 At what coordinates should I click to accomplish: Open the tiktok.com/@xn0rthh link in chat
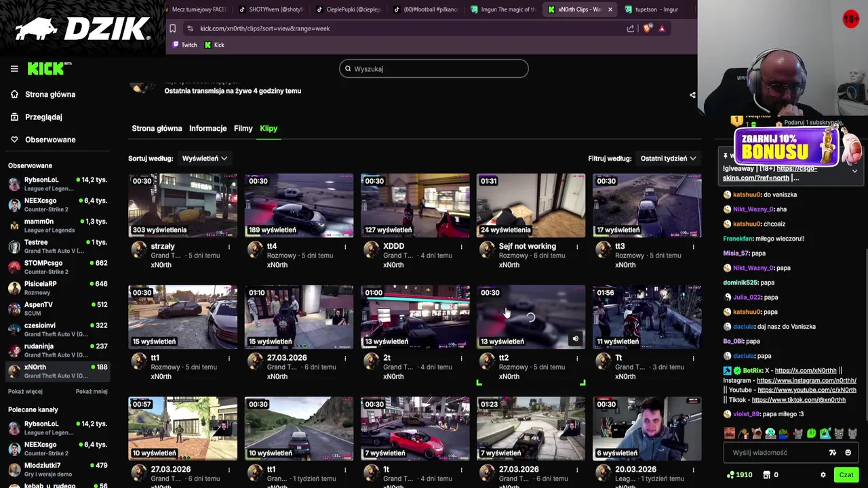799,400
